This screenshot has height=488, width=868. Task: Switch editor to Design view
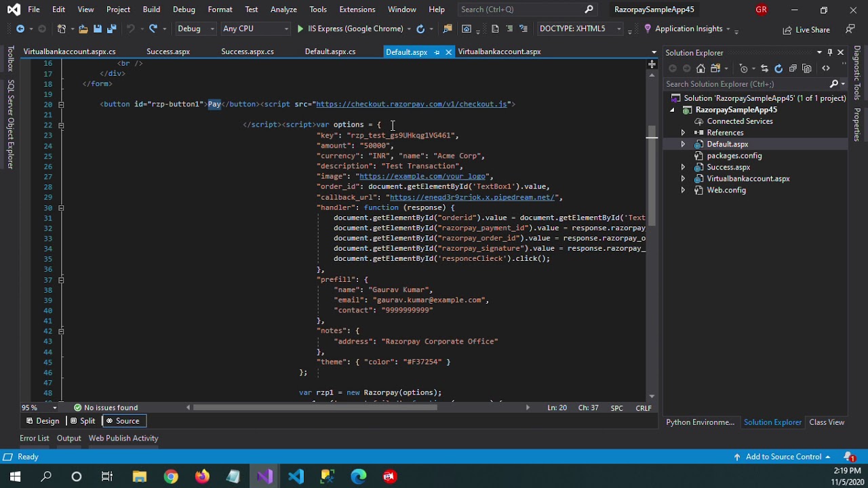42,421
